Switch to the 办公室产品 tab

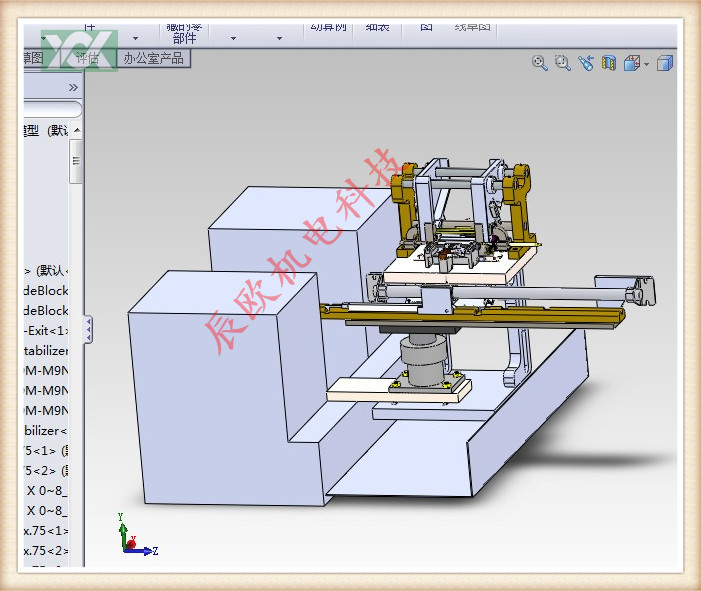click(153, 58)
